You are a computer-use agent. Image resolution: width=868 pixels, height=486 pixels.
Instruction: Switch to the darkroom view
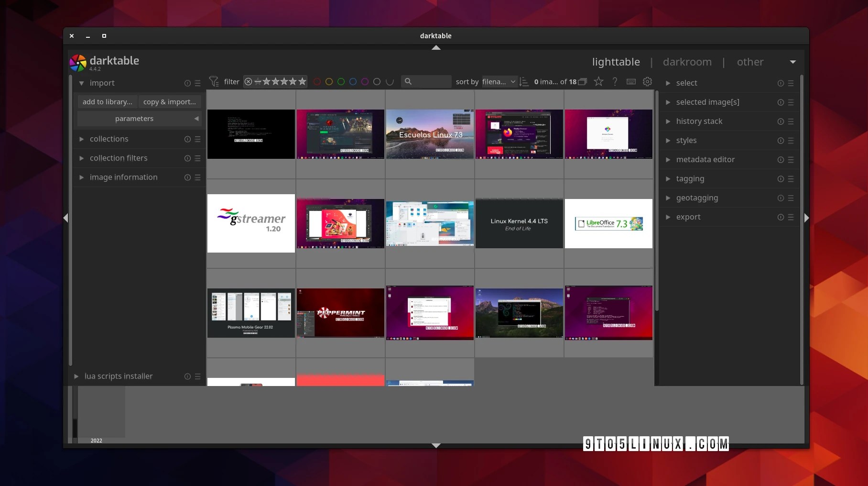[687, 62]
